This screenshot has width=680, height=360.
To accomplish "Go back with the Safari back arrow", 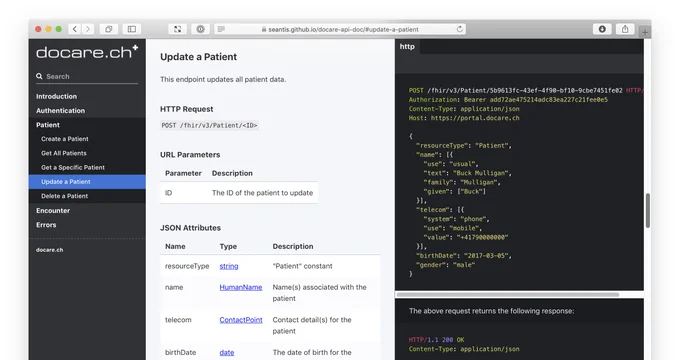I will point(75,29).
